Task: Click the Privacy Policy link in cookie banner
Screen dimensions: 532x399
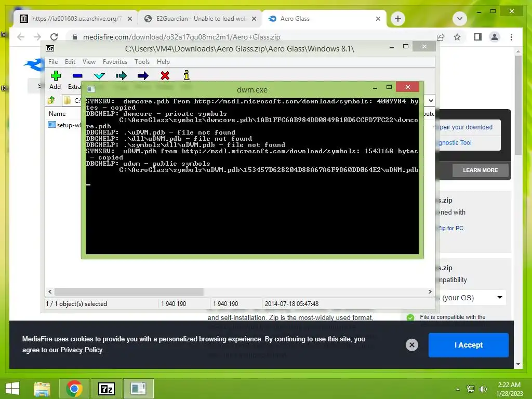Action: [82, 350]
